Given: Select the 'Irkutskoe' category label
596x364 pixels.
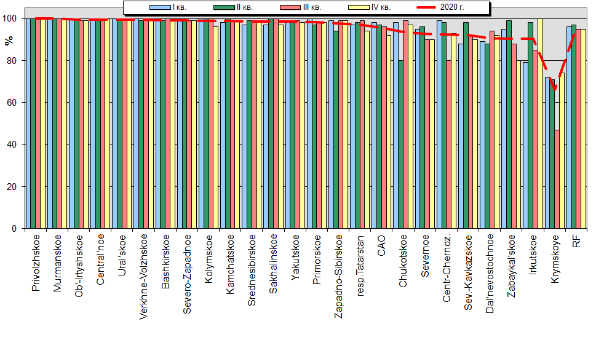Looking at the screenshot, I should pos(533,255).
